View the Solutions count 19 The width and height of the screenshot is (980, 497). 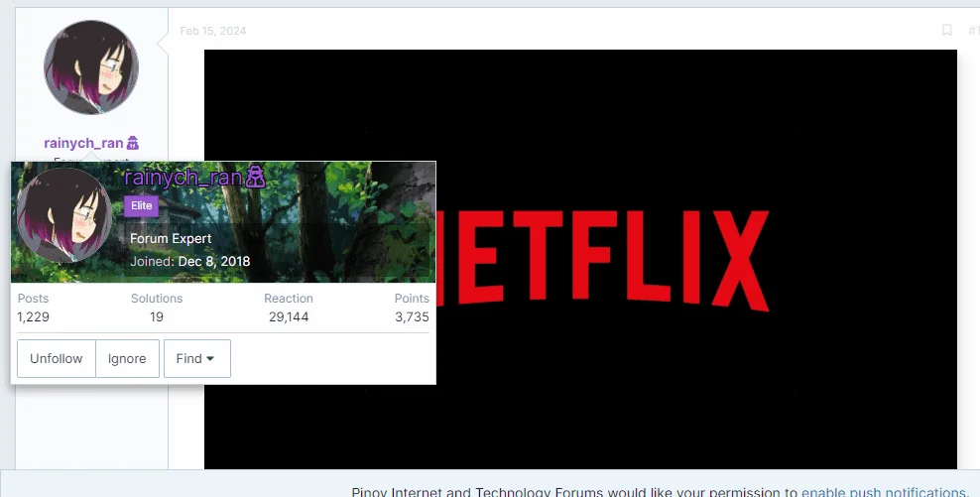coord(157,317)
